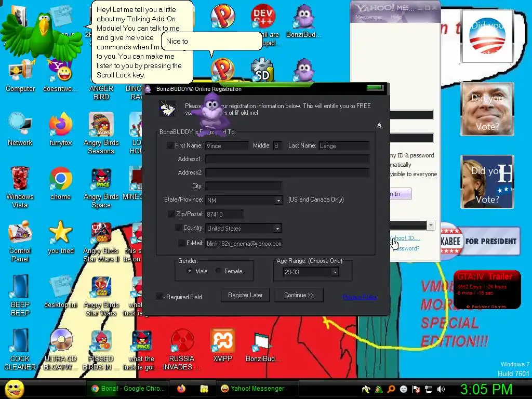The width and height of the screenshot is (532, 399).
Task: Click the purple Bonzi gorilla character
Action: pos(211,114)
